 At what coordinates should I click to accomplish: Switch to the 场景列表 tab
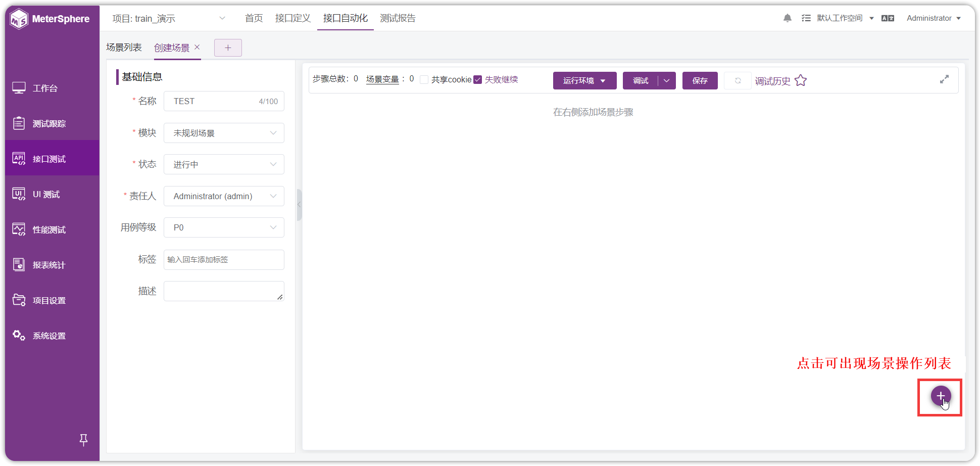124,47
